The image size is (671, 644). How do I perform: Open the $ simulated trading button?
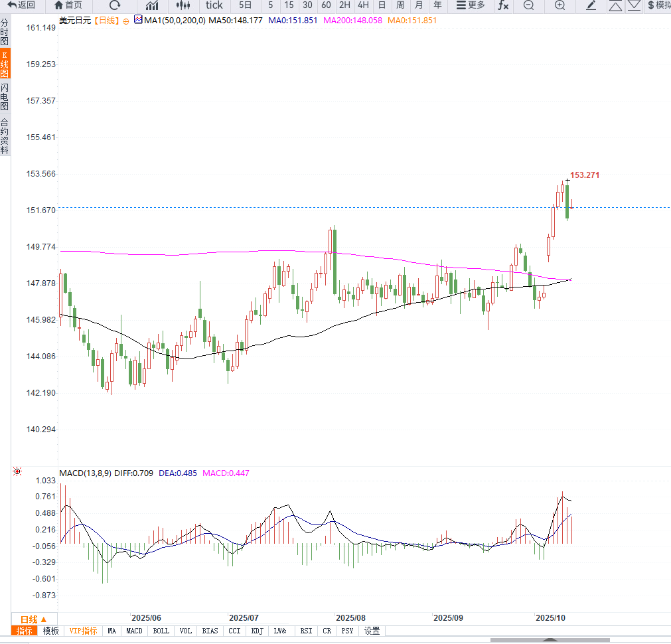659,5
